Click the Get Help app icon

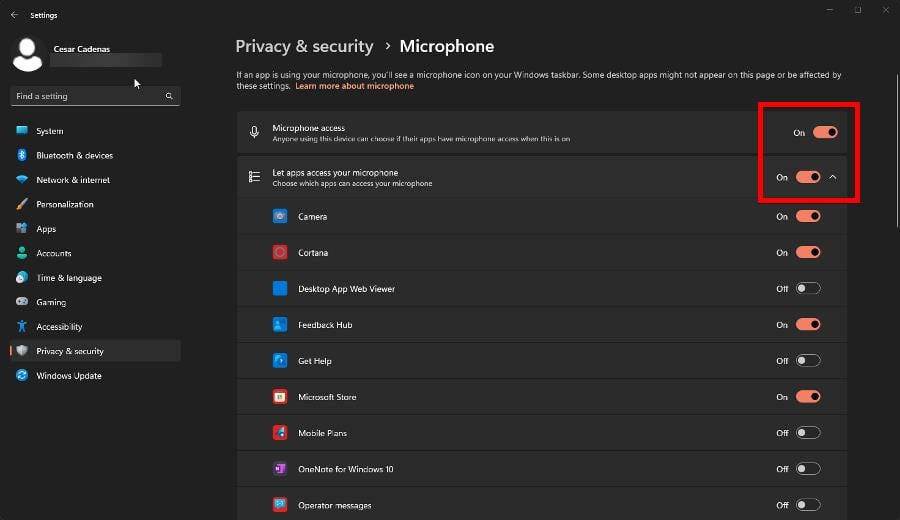[x=280, y=360]
